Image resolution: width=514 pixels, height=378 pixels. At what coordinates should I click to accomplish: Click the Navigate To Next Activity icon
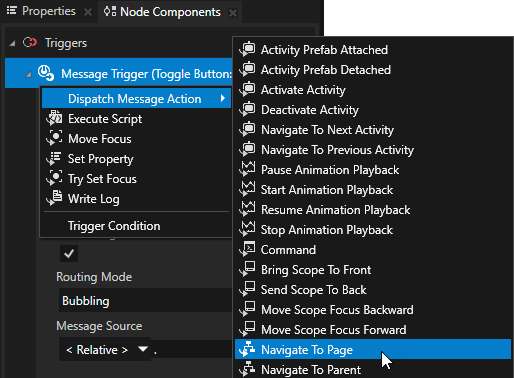coord(247,129)
